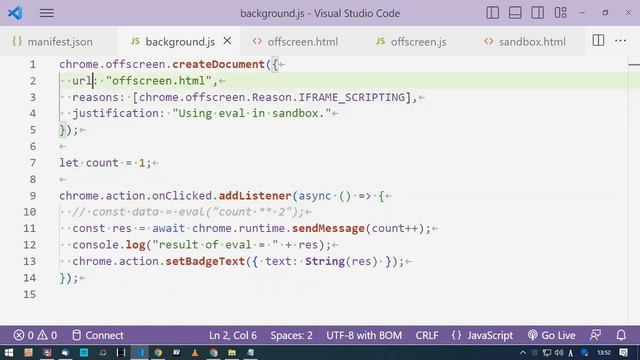Screen dimensions: 640x360
Task: Toggle the bottom panel layout icon
Action: tap(515, 13)
